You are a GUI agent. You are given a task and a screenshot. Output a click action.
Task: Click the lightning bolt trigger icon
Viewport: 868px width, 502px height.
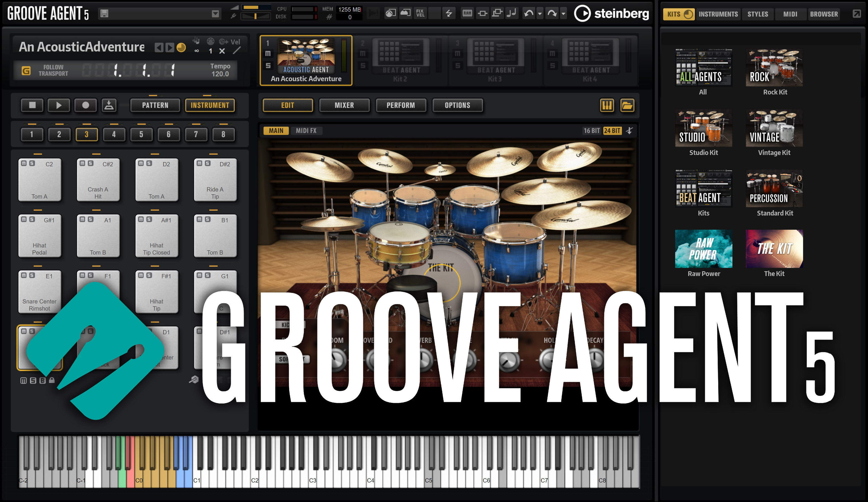click(449, 14)
